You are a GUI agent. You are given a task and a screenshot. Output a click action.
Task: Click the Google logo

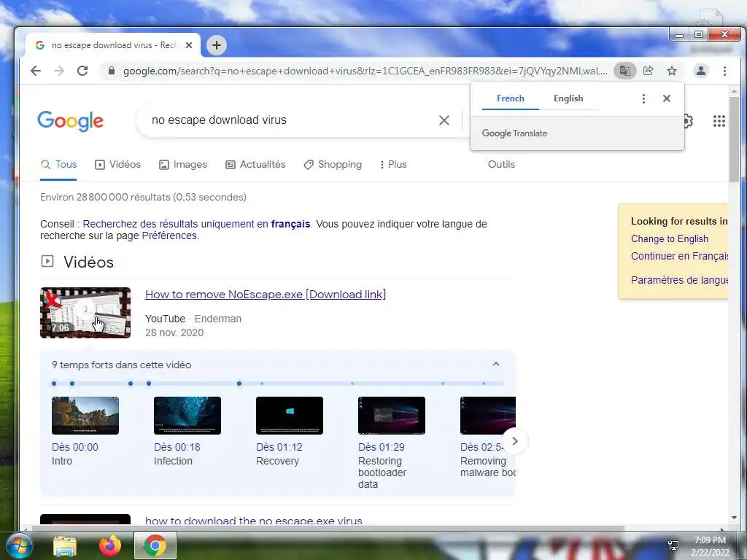pyautogui.click(x=71, y=121)
